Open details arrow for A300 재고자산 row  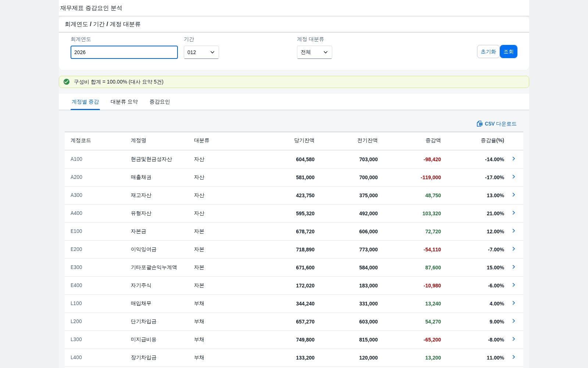pos(514,195)
